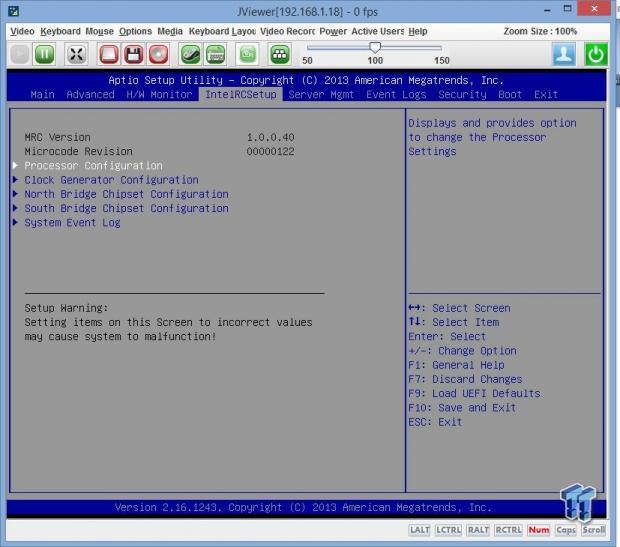Click Zoom Size : 100% label

[540, 31]
